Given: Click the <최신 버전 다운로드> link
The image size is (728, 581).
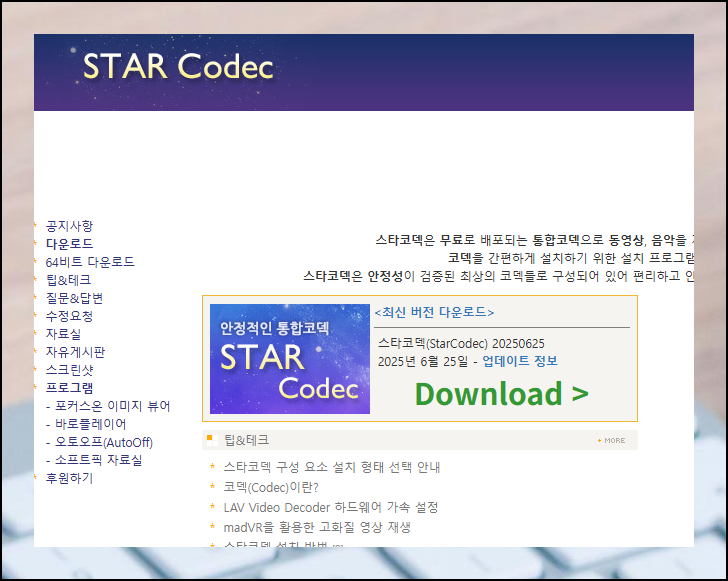Looking at the screenshot, I should click(x=434, y=312).
